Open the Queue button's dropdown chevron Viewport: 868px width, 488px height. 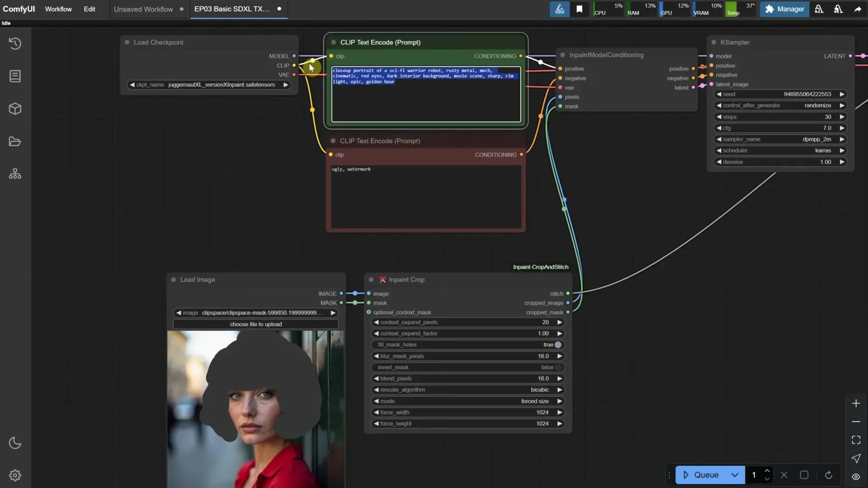coord(735,475)
